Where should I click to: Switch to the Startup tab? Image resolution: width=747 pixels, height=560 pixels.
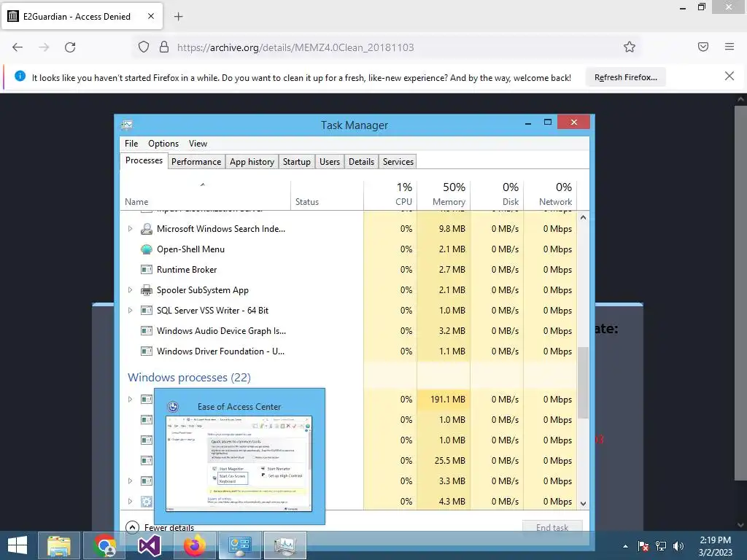tap(296, 161)
